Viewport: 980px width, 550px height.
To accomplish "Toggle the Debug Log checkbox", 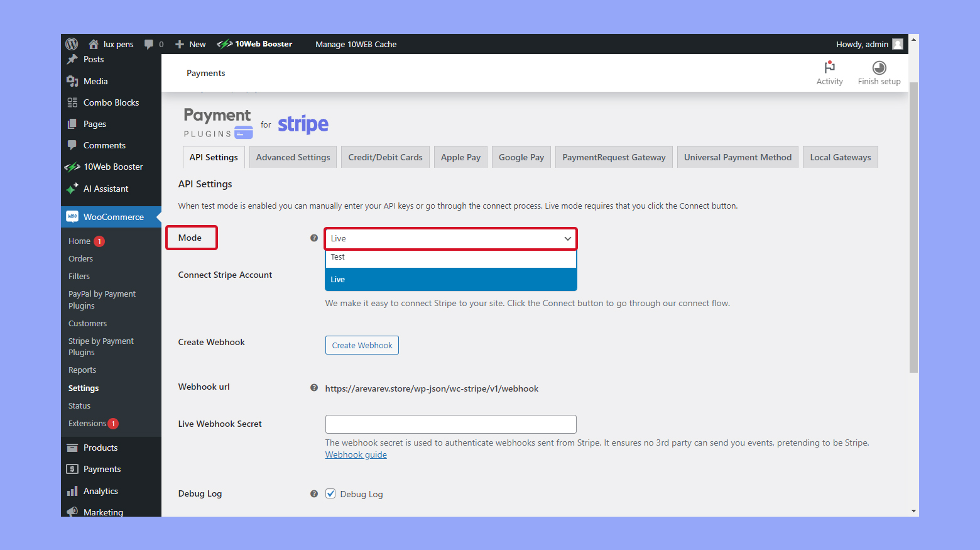I will pos(330,493).
